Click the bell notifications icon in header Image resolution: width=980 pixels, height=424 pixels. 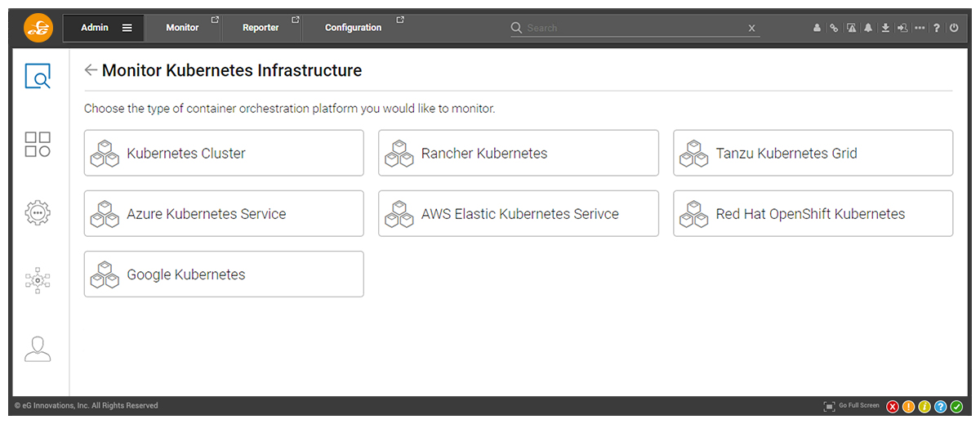[868, 28]
